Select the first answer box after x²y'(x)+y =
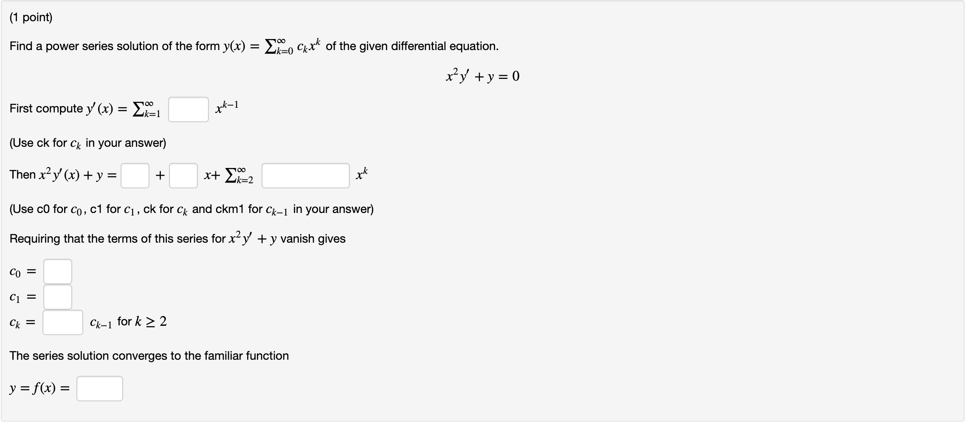The image size is (980, 431). point(135,174)
